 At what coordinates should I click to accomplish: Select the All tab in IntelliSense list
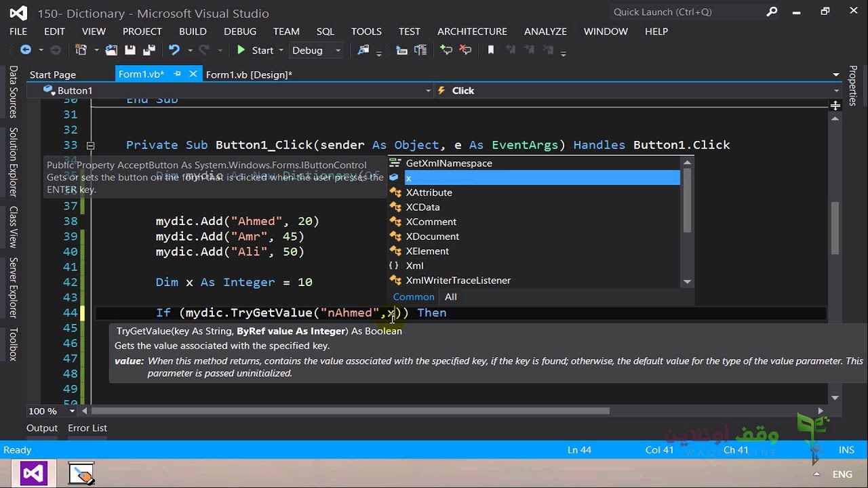(450, 297)
